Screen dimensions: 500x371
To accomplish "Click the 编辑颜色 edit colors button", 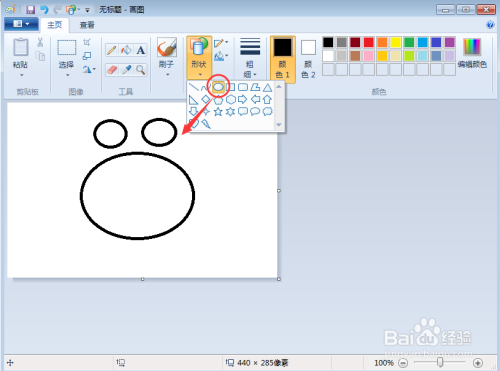I will (x=472, y=53).
